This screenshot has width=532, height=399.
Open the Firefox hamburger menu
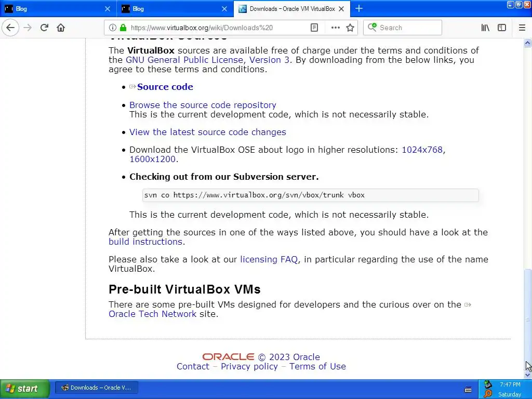[x=522, y=28]
